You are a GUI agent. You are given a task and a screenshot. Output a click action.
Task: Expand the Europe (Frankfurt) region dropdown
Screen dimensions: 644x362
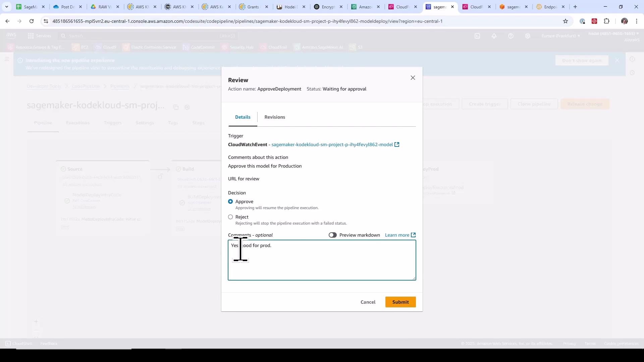pos(561,36)
